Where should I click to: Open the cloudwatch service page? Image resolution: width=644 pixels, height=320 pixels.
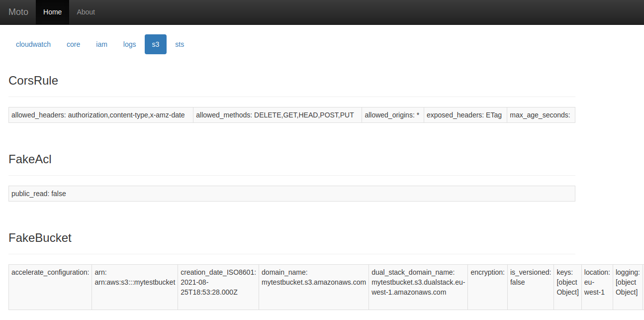tap(33, 44)
